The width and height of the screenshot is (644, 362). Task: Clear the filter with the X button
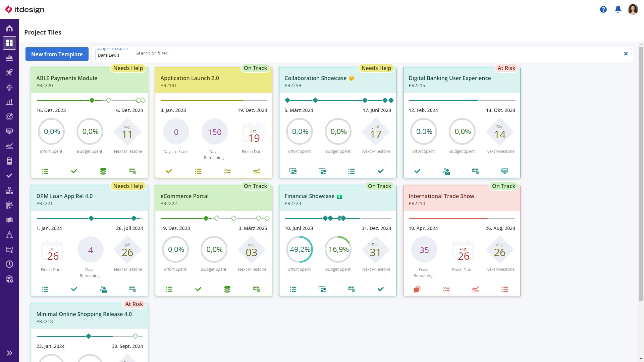click(626, 54)
